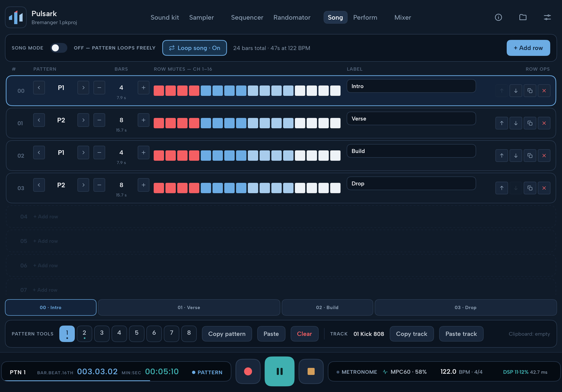The image size is (562, 392).
Task: Click Copy pattern button
Action: (227, 334)
